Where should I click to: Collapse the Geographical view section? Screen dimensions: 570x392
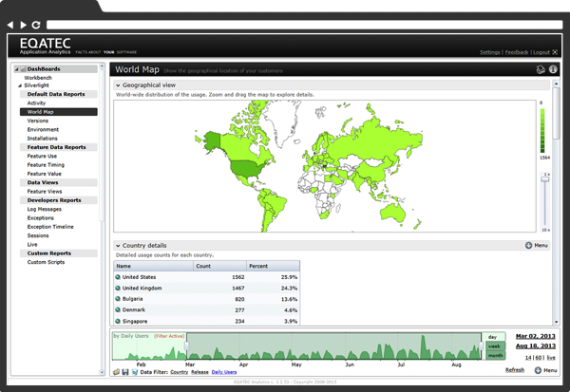coord(118,85)
